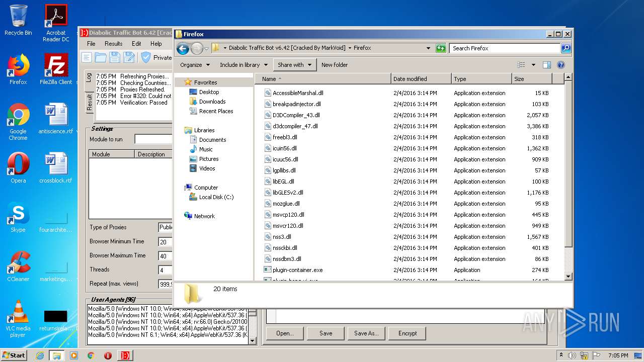Click the Explorer Back arrow button

point(183,48)
